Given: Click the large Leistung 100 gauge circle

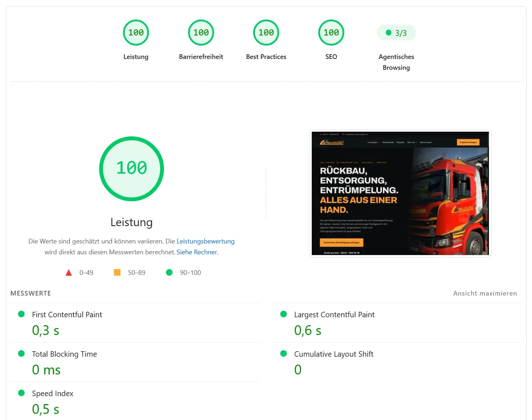Looking at the screenshot, I should coord(132,169).
